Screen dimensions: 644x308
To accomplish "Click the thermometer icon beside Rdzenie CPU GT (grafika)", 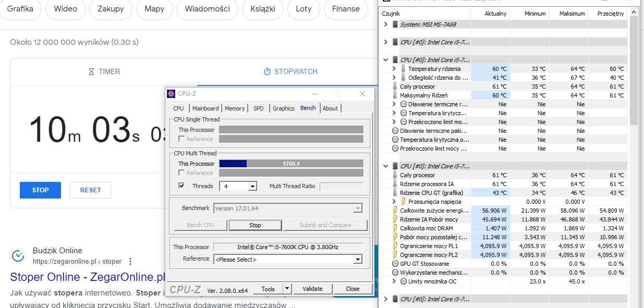I will click(x=395, y=193).
